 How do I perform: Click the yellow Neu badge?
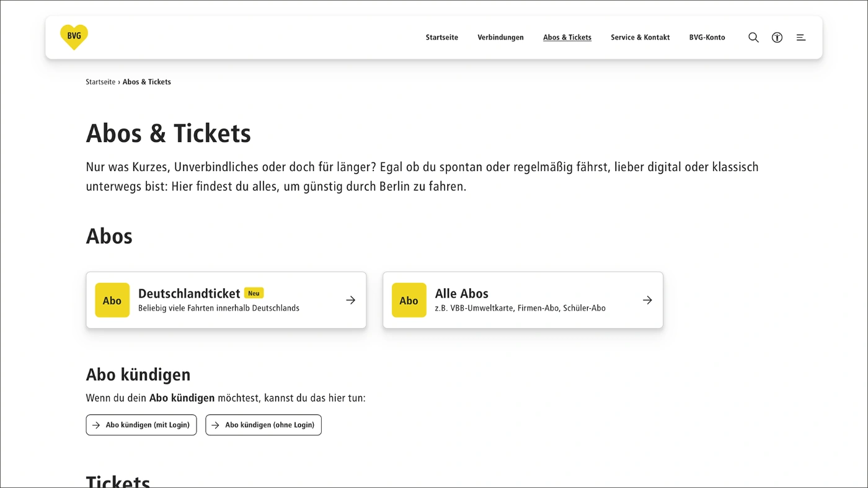coord(254,293)
